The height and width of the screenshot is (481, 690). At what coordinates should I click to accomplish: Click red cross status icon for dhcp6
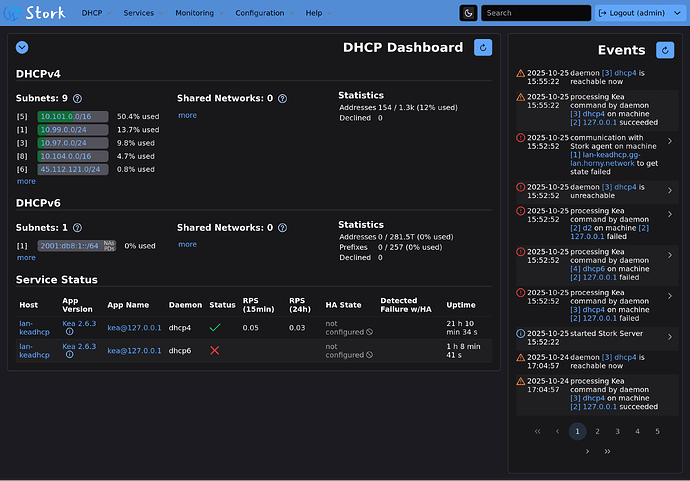pyautogui.click(x=215, y=350)
